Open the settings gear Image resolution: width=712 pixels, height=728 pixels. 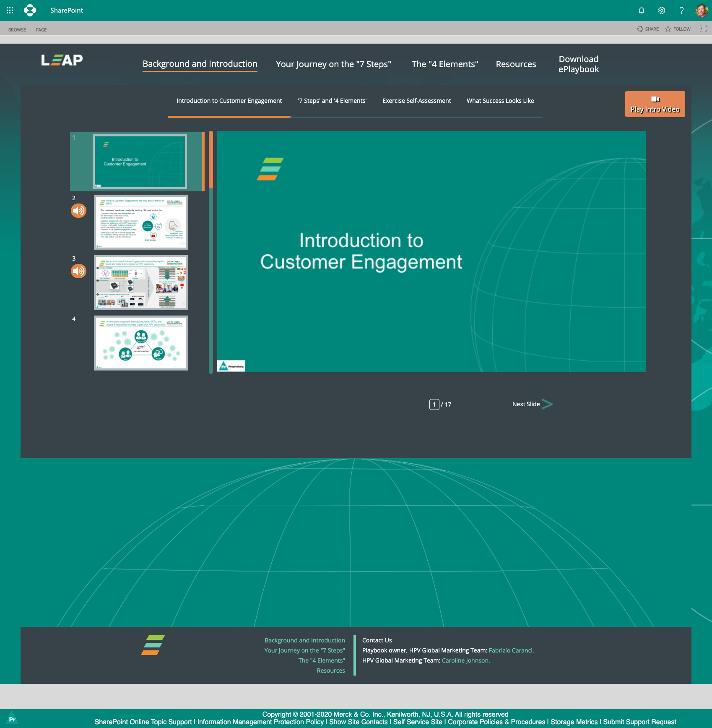[661, 10]
